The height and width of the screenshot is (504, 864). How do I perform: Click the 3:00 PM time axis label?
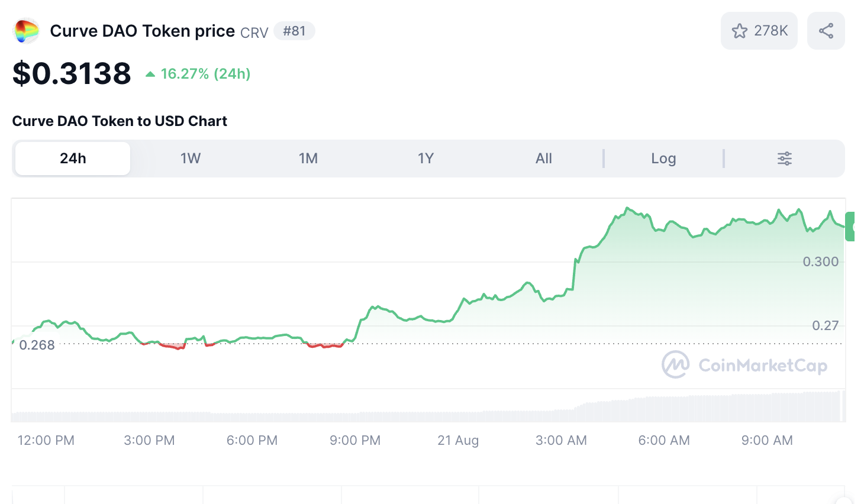point(149,440)
